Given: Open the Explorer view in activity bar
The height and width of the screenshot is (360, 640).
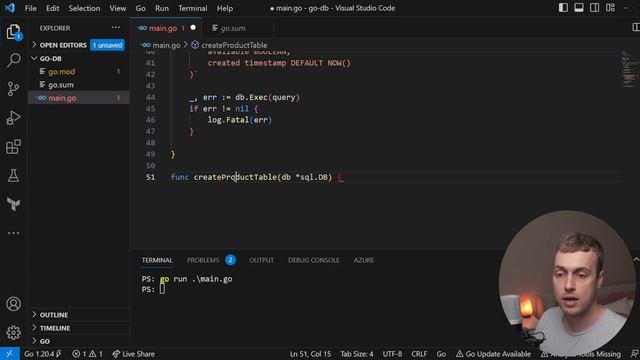Looking at the screenshot, I should pyautogui.click(x=13, y=31).
